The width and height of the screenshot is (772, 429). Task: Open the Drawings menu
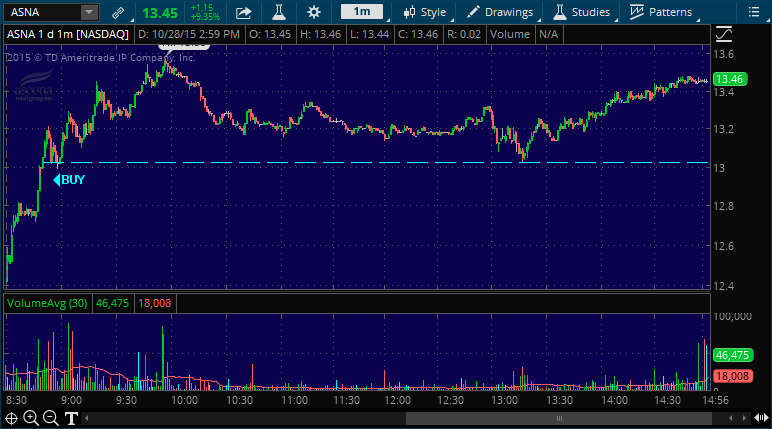pyautogui.click(x=500, y=12)
